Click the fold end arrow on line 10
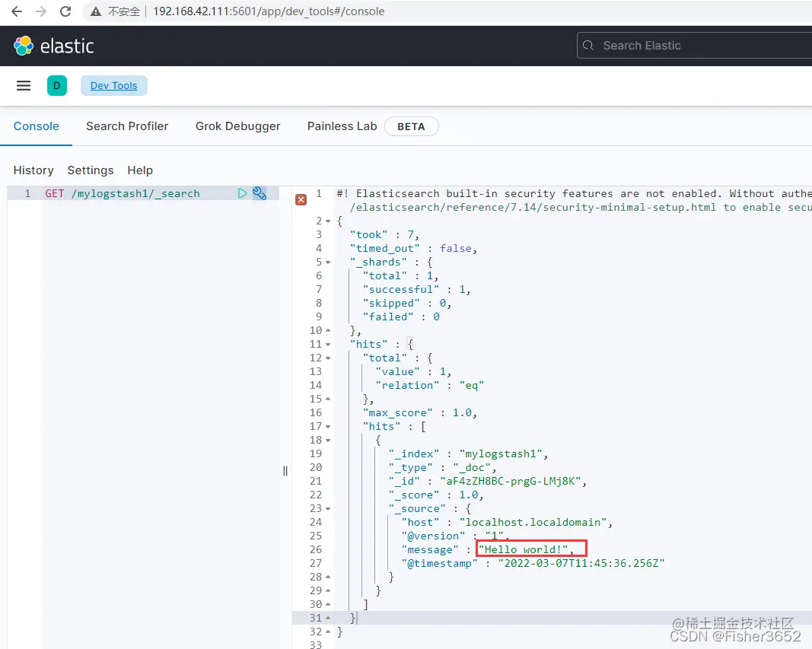 pyautogui.click(x=328, y=330)
